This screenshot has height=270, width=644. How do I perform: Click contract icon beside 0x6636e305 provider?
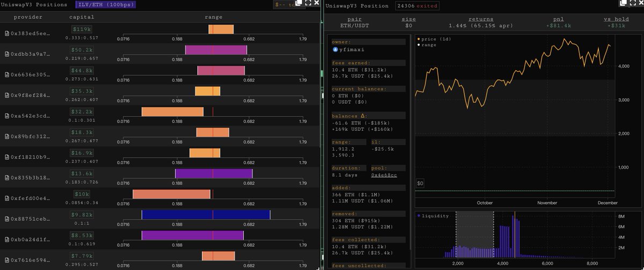(7, 74)
